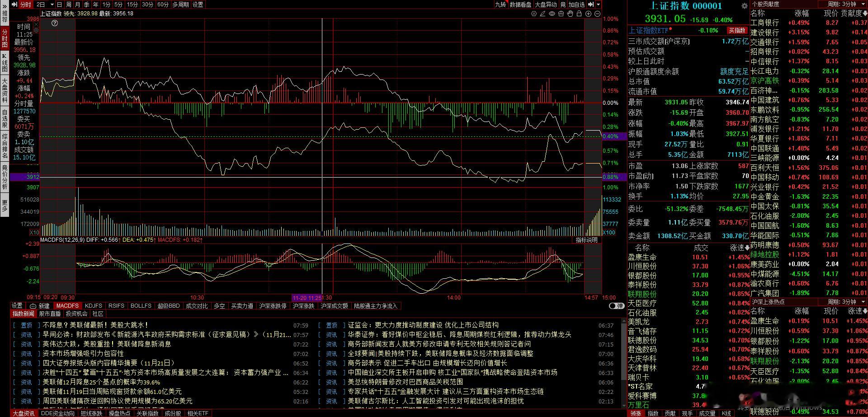Sort by 涨速 column in lower-middle list

pyautogui.click(x=740, y=248)
